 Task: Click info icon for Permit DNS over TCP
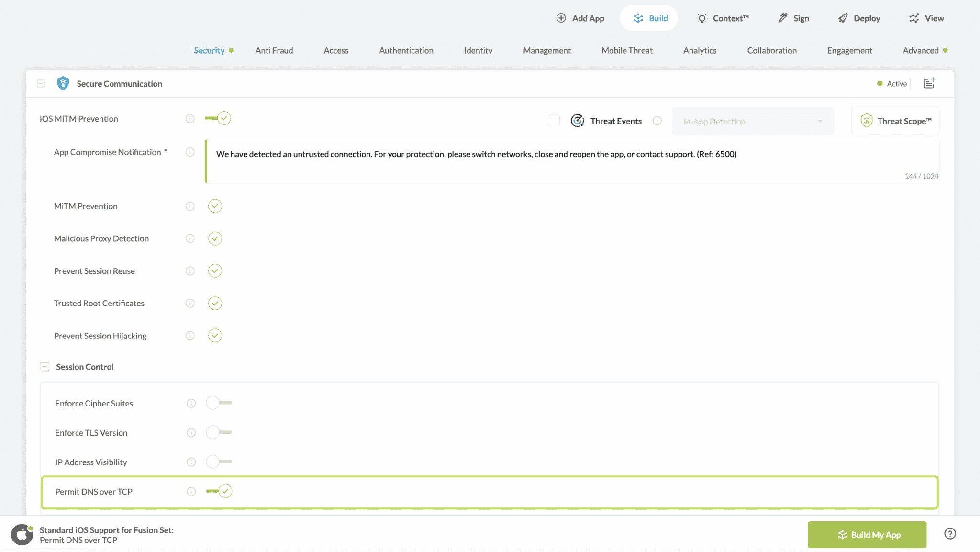(191, 492)
